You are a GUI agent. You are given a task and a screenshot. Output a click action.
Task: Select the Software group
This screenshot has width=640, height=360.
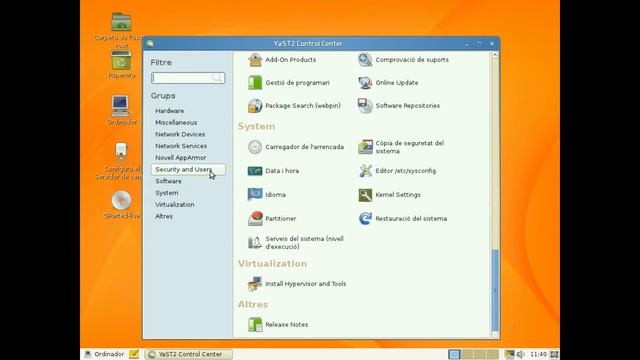[169, 181]
